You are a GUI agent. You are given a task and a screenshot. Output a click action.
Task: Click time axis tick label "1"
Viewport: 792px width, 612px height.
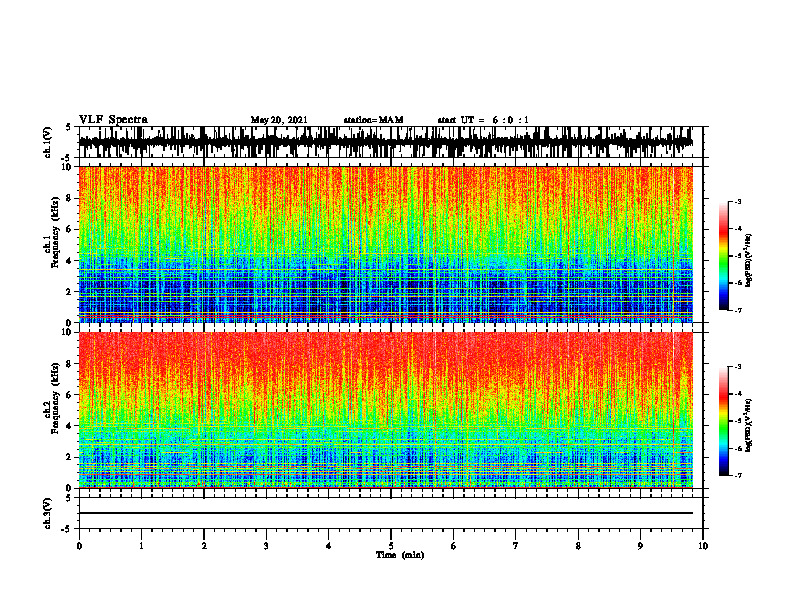(x=141, y=546)
